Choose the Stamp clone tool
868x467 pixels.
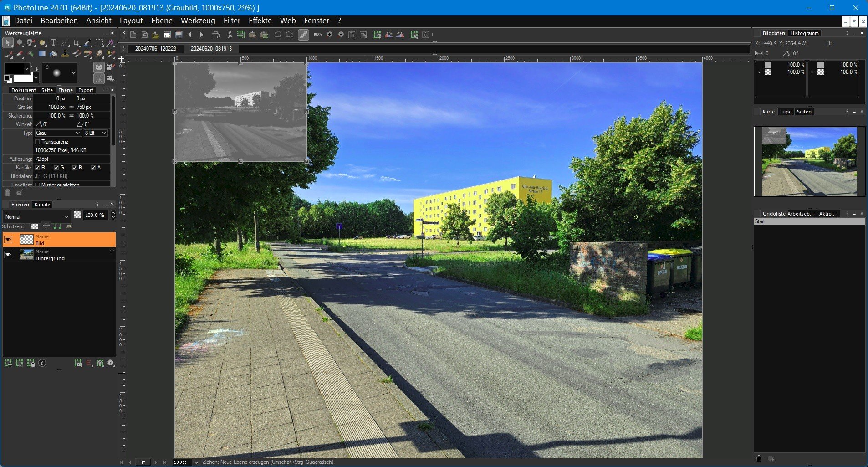tap(65, 54)
